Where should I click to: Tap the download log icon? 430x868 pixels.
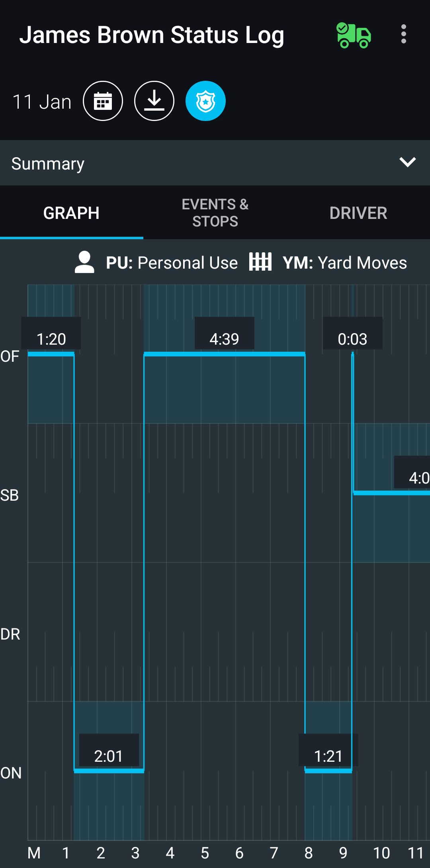pos(154,101)
